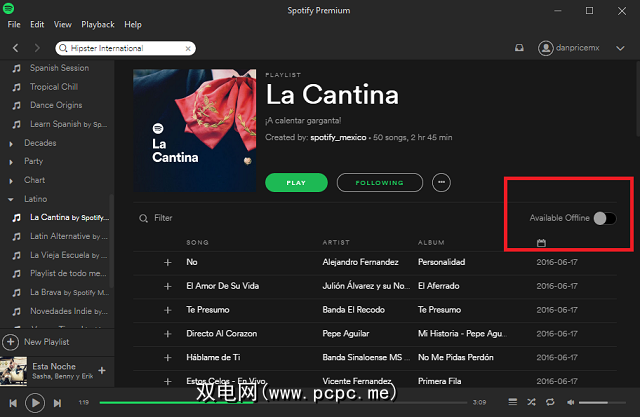
Task: Save now playing Esta Noche track
Action: (102, 370)
